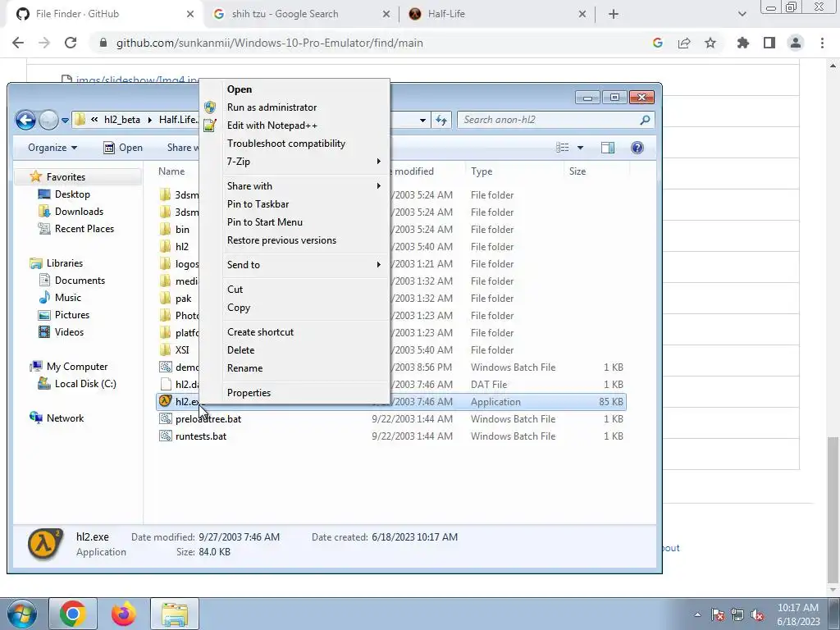Select Desktop under Favorites
The width and height of the screenshot is (840, 630).
click(64, 194)
